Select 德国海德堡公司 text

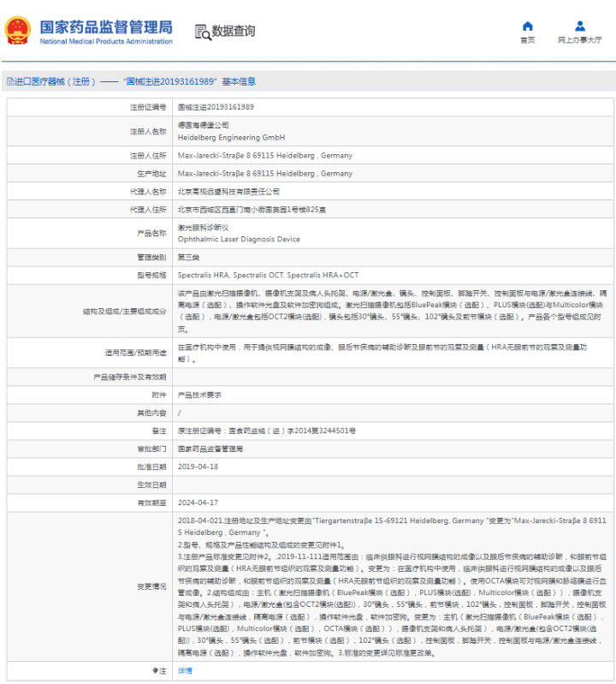(x=203, y=125)
